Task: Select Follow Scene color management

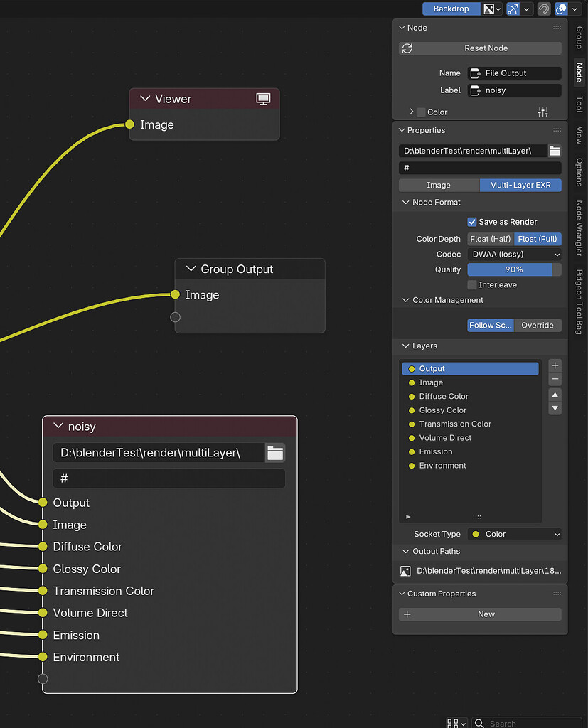Action: 491,326
